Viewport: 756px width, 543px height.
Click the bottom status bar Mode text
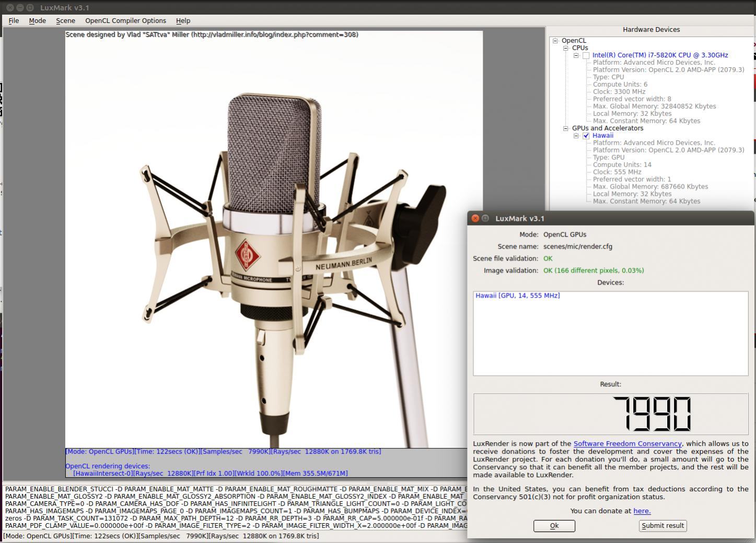(161, 536)
